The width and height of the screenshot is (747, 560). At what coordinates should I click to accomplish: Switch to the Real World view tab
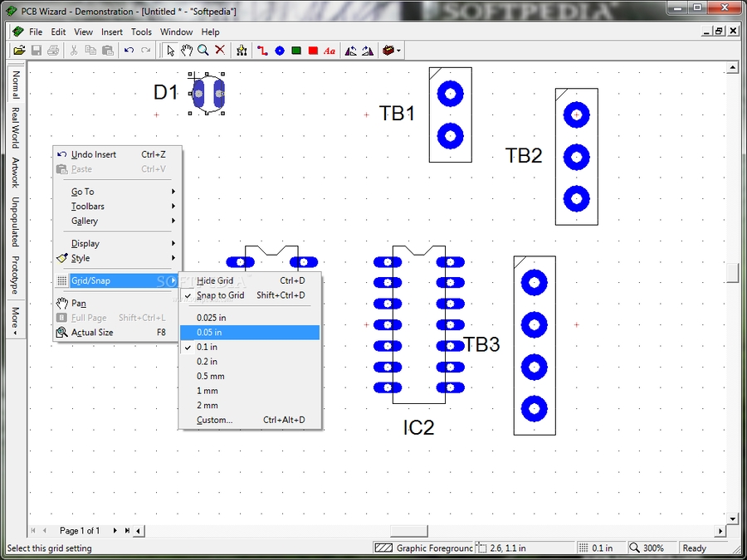tap(15, 128)
